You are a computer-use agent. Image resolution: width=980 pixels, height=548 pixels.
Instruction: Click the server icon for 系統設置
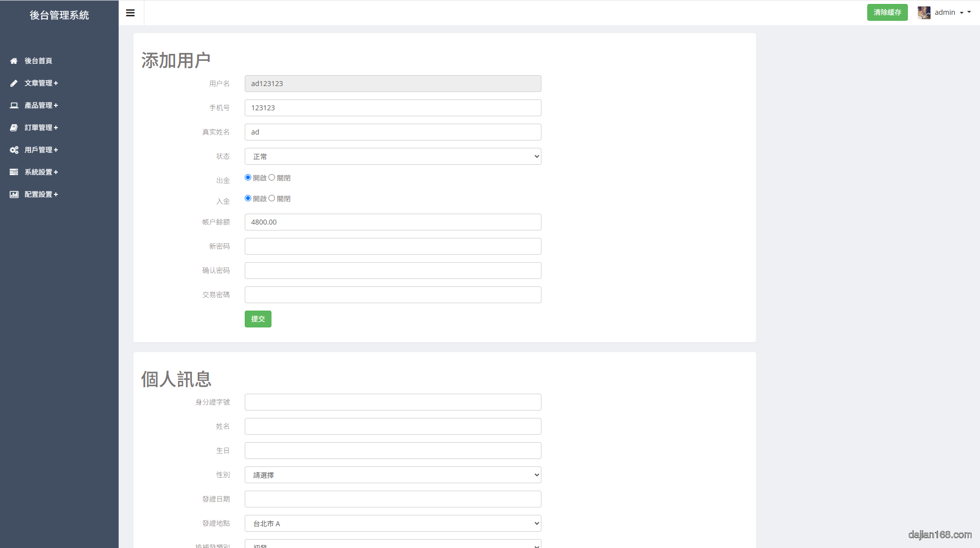(14, 172)
